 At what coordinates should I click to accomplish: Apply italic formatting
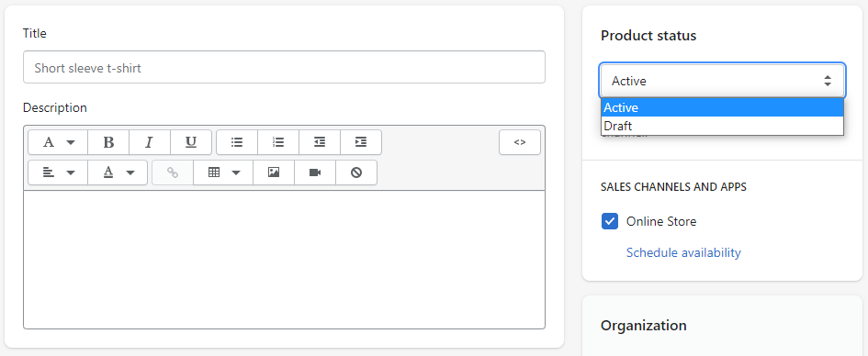click(150, 142)
